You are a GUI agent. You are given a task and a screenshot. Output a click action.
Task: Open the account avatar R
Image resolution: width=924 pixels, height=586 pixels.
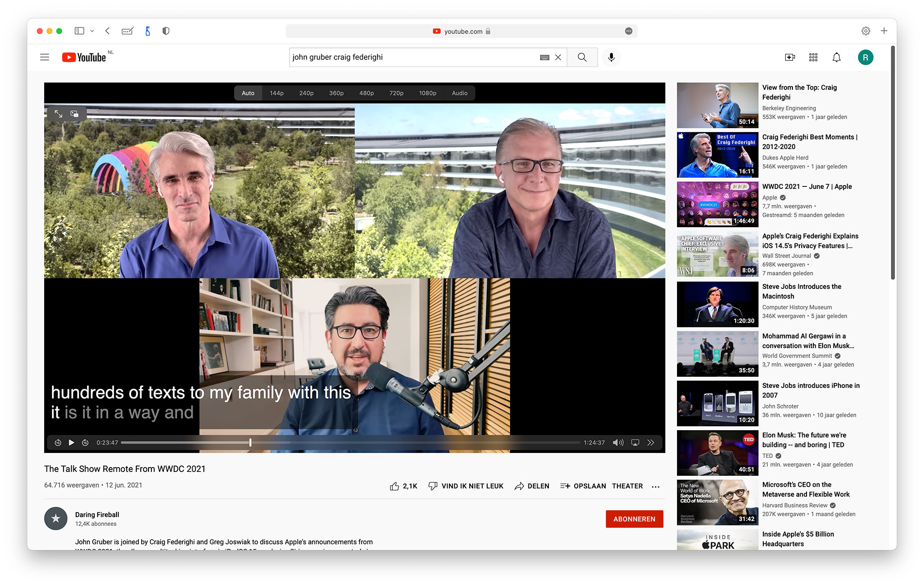coord(866,57)
